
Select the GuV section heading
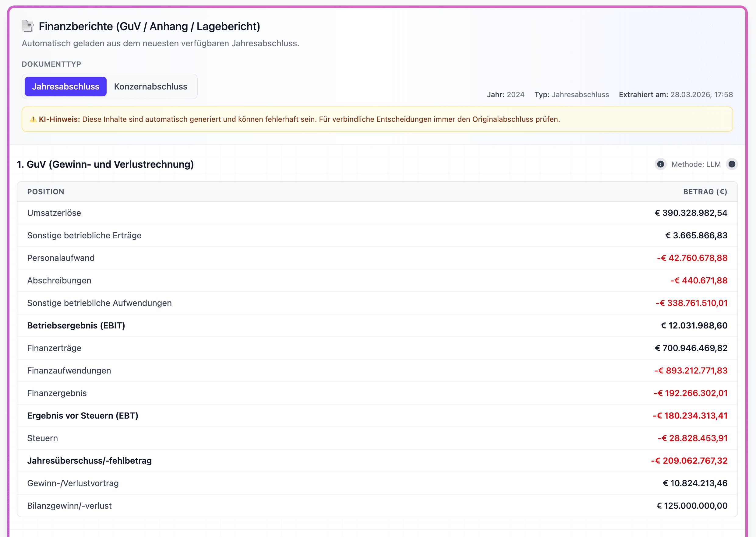click(105, 164)
